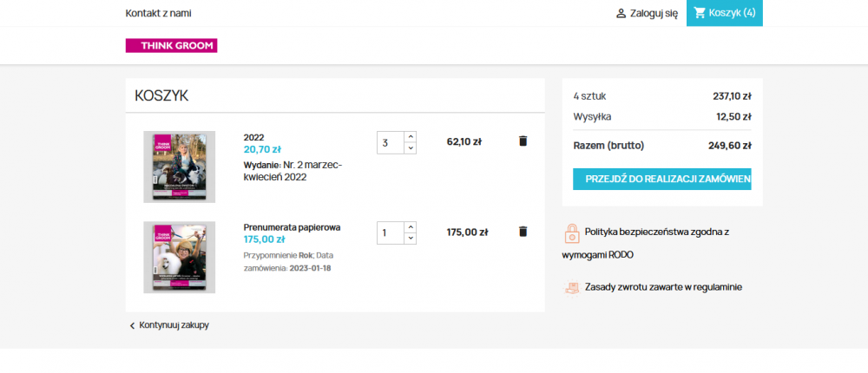Screen dimensions: 868x373
Task: Click the Prenumerata papierowa cover thumbnail
Action: 179,257
